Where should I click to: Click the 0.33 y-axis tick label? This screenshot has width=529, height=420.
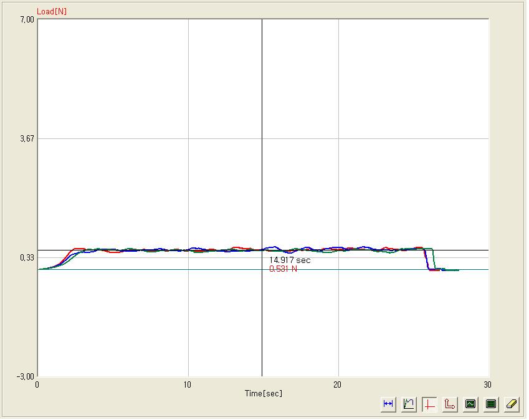[26, 257]
